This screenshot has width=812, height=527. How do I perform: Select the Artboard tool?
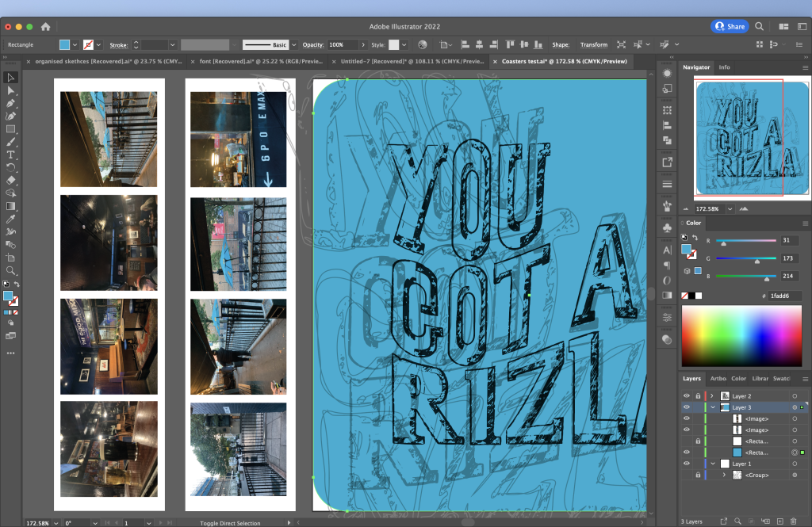tap(10, 258)
